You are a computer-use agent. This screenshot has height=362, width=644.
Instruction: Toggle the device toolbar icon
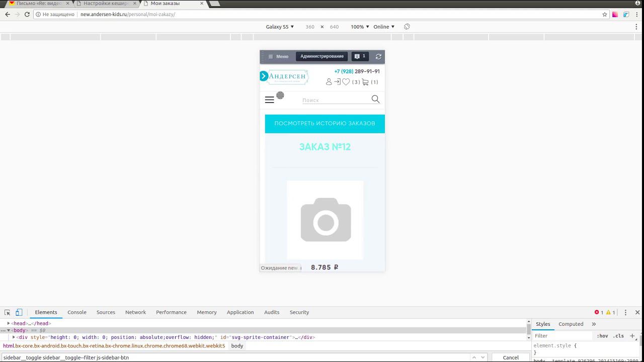point(19,312)
